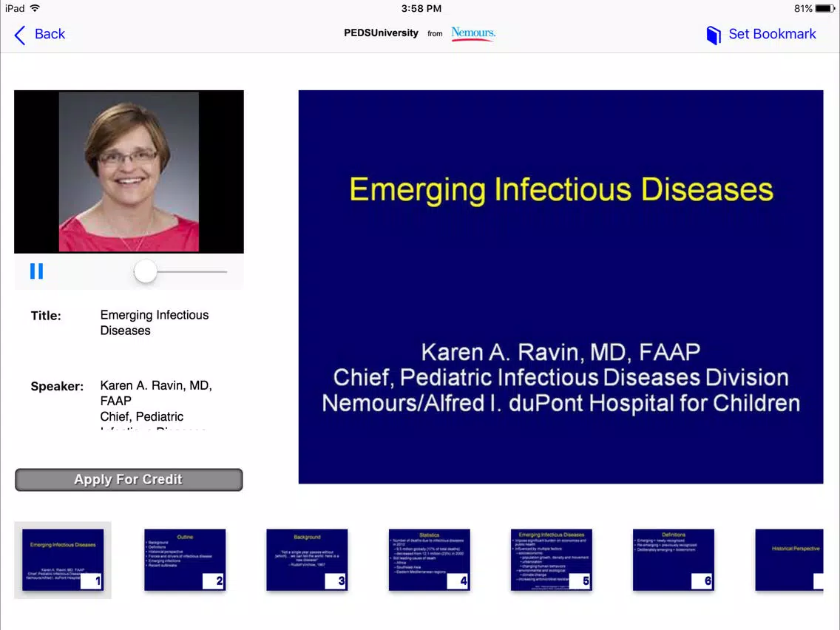Tap the main slide Emerging Infectious Diseases
Screen dimensions: 840x630
[561, 287]
